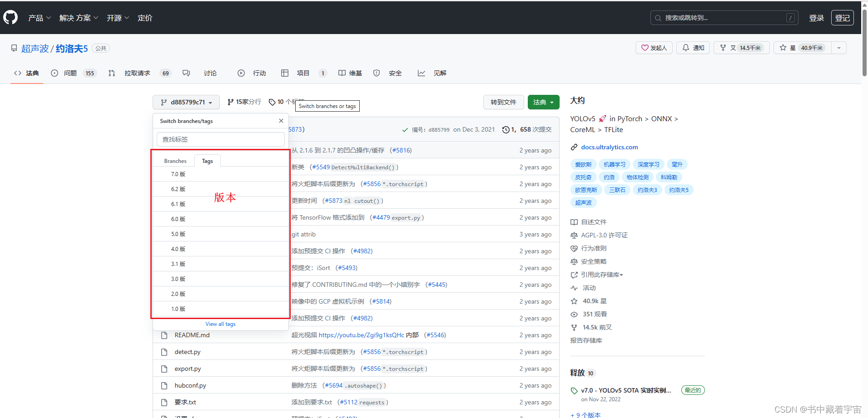Viewport: 868px width, 418px height.
Task: Close the Switch branches/tags popup
Action: pyautogui.click(x=281, y=121)
